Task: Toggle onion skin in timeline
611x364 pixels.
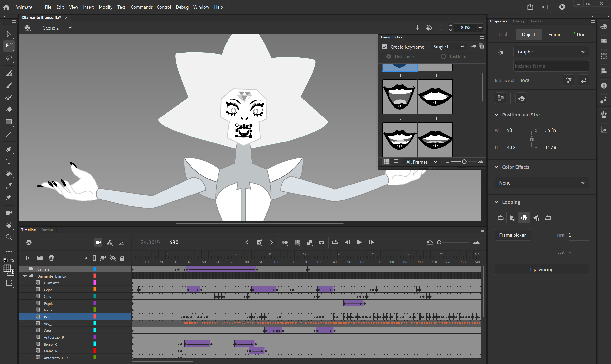Action: coord(285,242)
